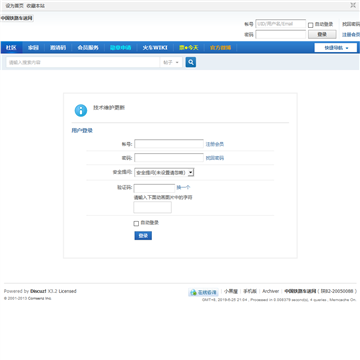This screenshot has height=360, width=360.
Task: Open the 手机版 footer link
Action: click(x=250, y=291)
